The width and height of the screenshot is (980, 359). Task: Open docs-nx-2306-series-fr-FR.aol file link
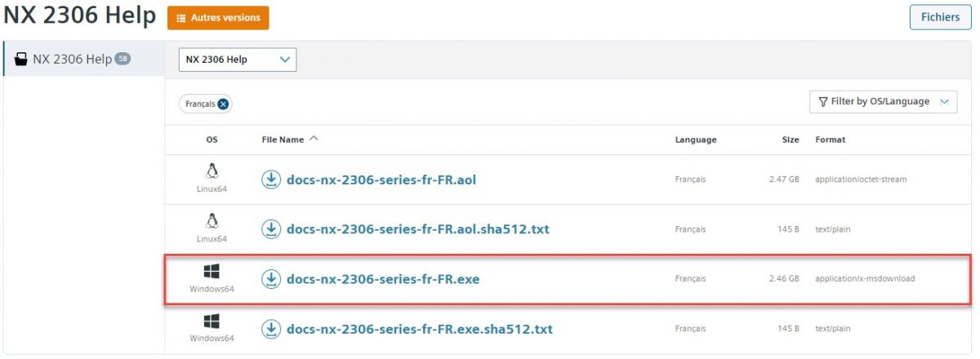pyautogui.click(x=381, y=179)
